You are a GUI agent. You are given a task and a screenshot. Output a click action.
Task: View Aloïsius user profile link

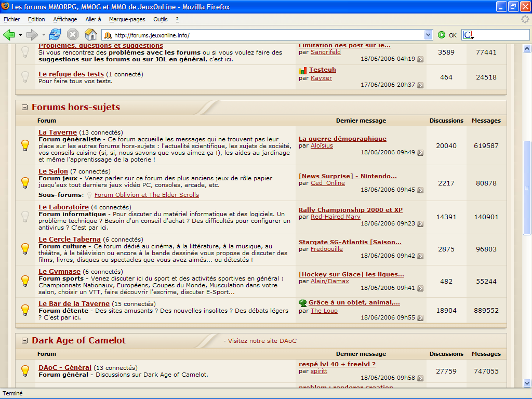[322, 145]
